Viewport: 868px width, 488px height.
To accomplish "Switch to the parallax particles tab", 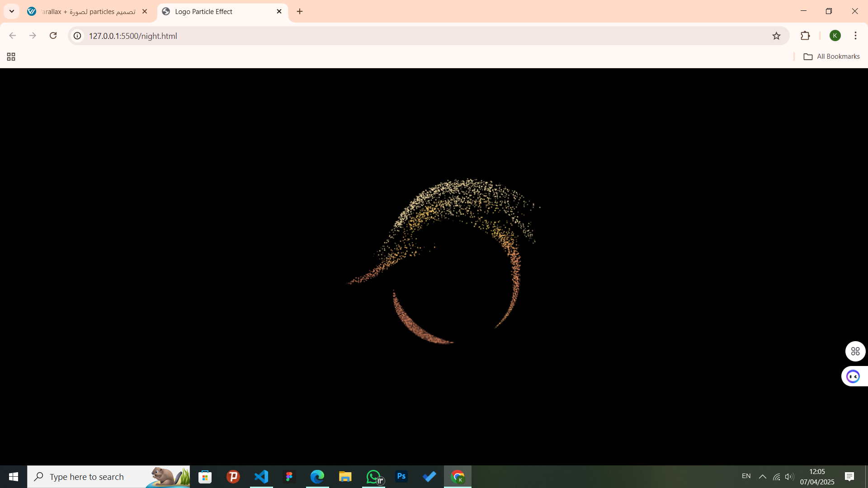I will click(x=86, y=11).
